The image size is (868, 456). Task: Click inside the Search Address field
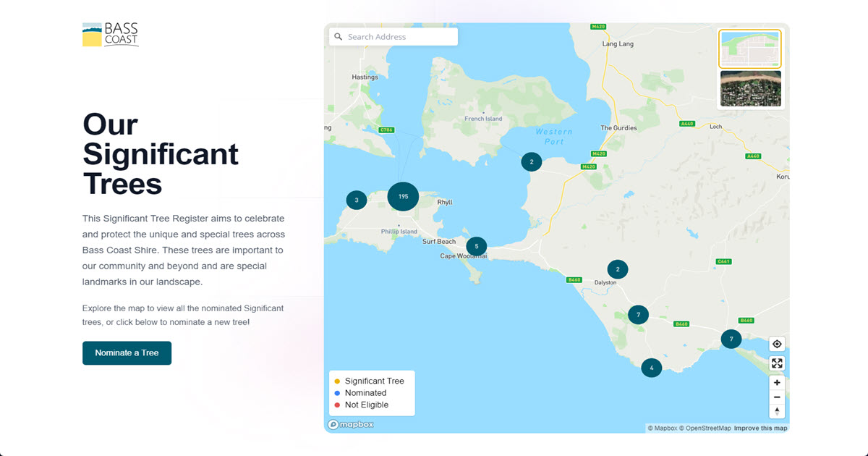point(398,36)
